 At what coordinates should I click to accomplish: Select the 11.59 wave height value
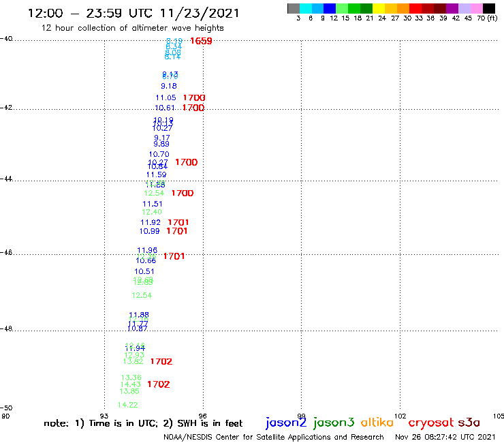point(156,174)
